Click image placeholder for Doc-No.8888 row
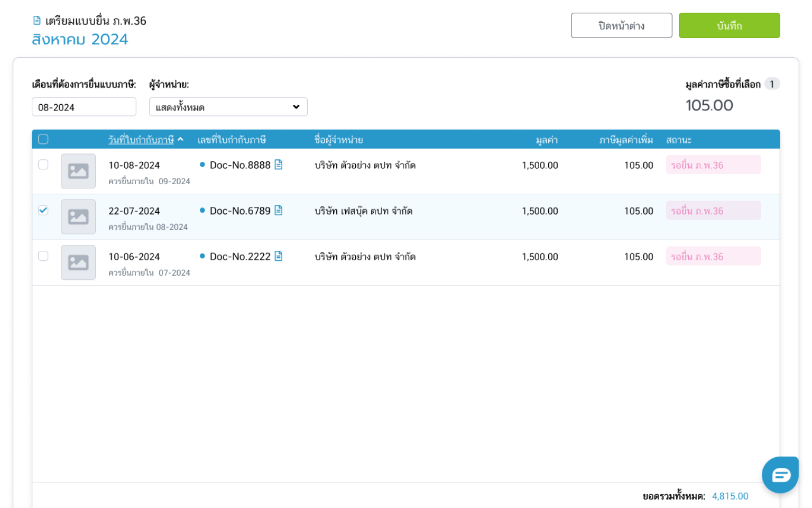 click(x=78, y=171)
